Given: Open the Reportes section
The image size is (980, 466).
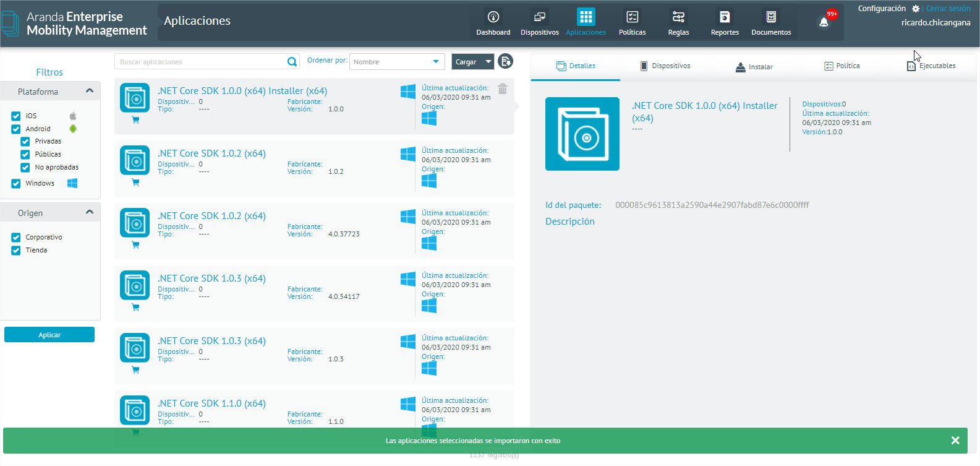Looking at the screenshot, I should click(x=725, y=23).
